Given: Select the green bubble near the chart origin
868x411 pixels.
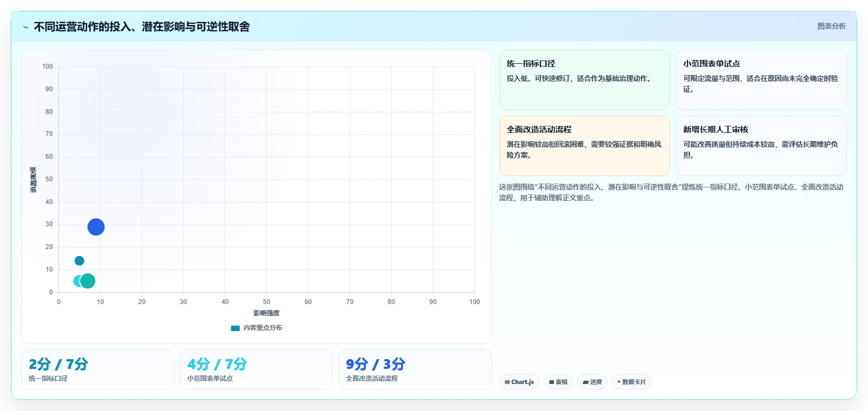Looking at the screenshot, I should [88, 281].
